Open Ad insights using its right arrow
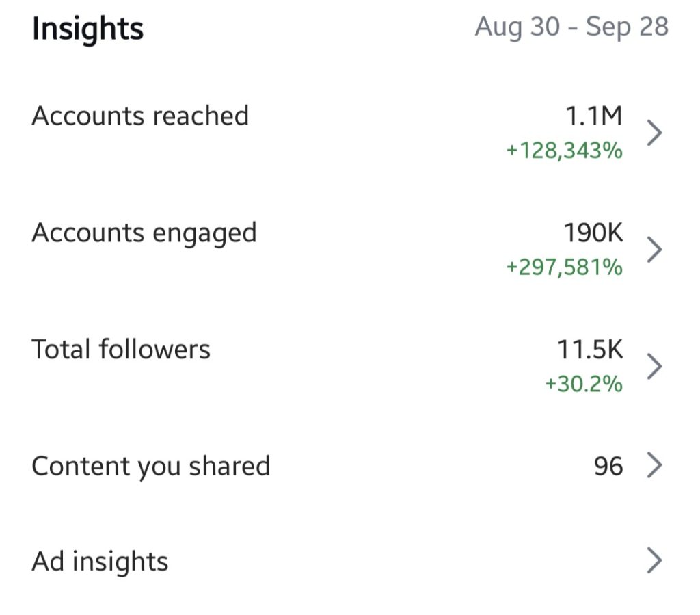700x615 pixels. click(654, 561)
